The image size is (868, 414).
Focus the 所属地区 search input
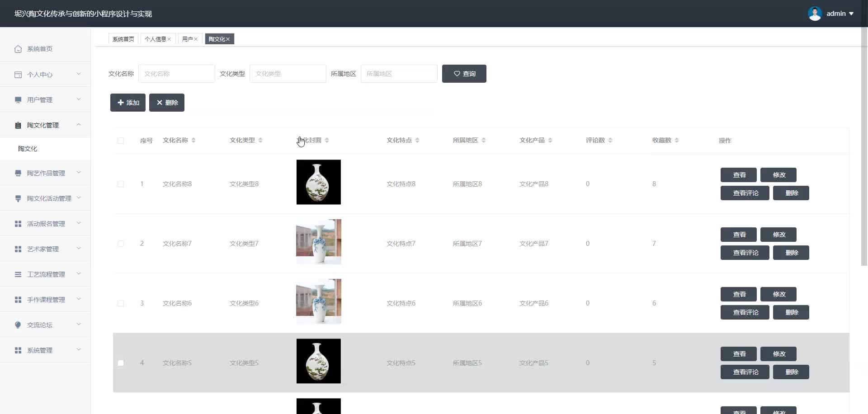[399, 74]
